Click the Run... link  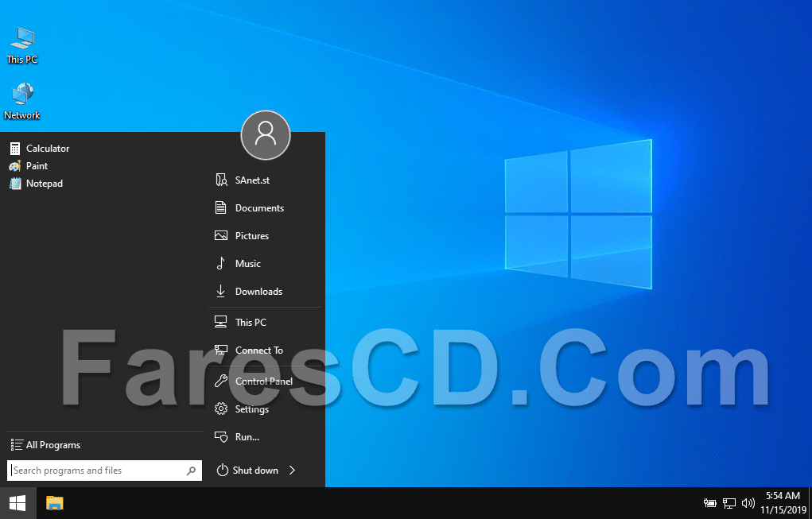coord(247,437)
